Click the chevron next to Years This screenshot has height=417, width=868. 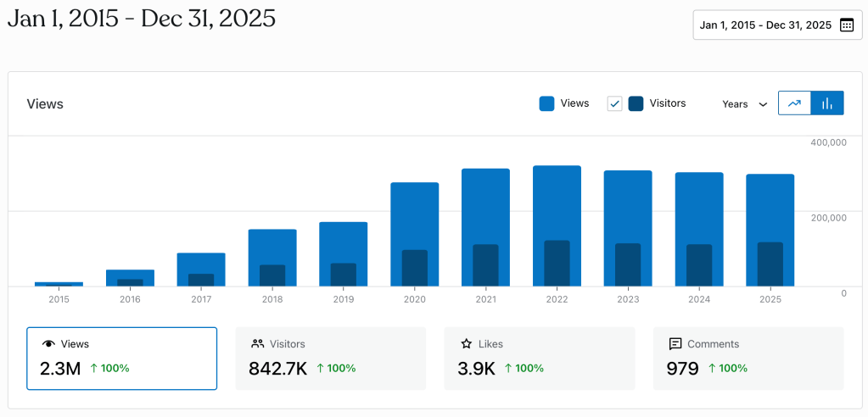tap(763, 104)
